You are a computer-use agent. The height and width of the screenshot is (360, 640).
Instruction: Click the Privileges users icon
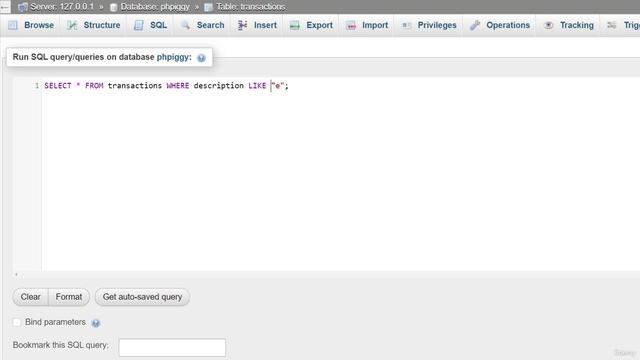(406, 25)
